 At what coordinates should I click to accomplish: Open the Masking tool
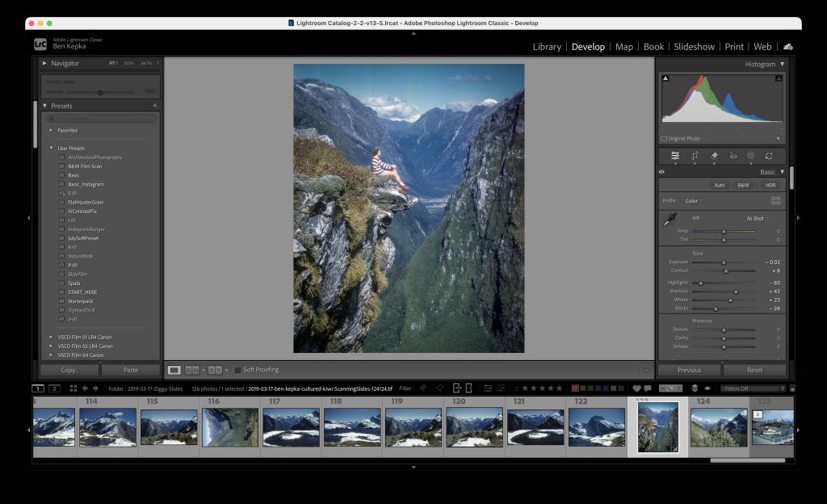pos(750,156)
